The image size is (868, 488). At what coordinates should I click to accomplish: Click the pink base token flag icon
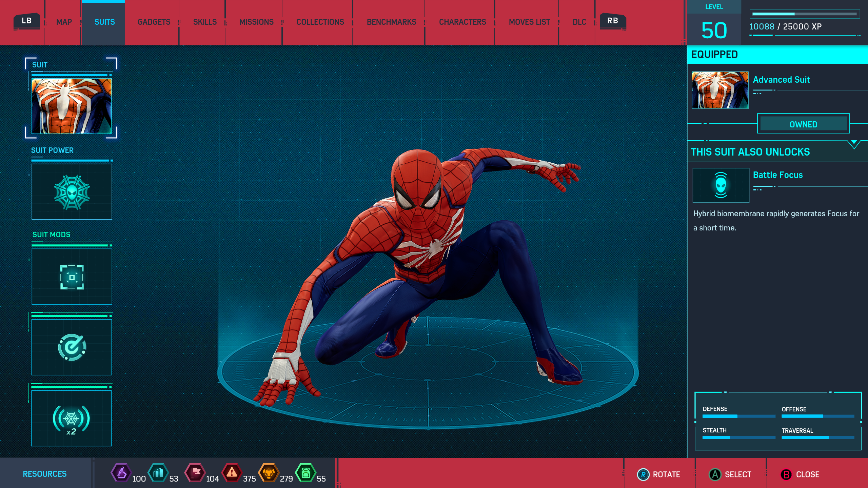coord(195,472)
